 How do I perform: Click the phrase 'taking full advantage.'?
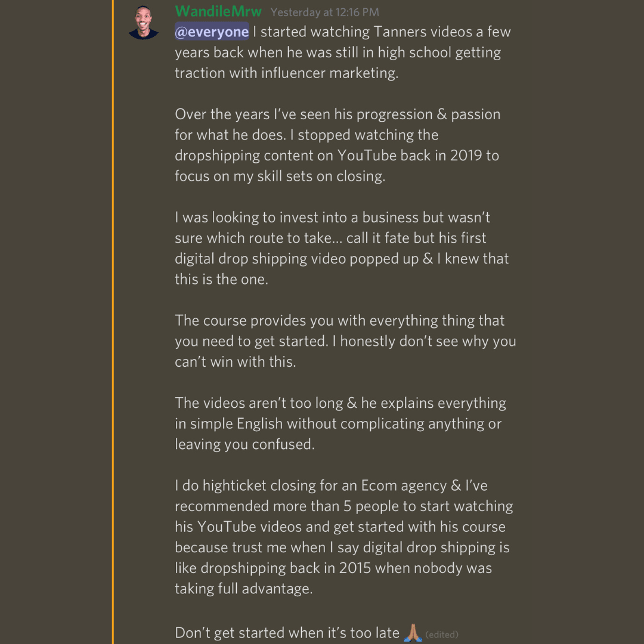243,589
